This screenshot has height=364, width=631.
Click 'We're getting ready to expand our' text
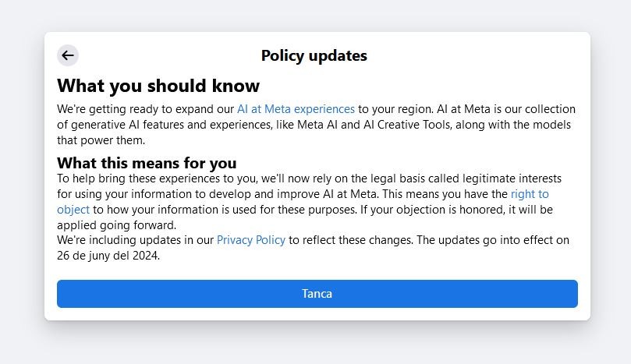click(145, 109)
